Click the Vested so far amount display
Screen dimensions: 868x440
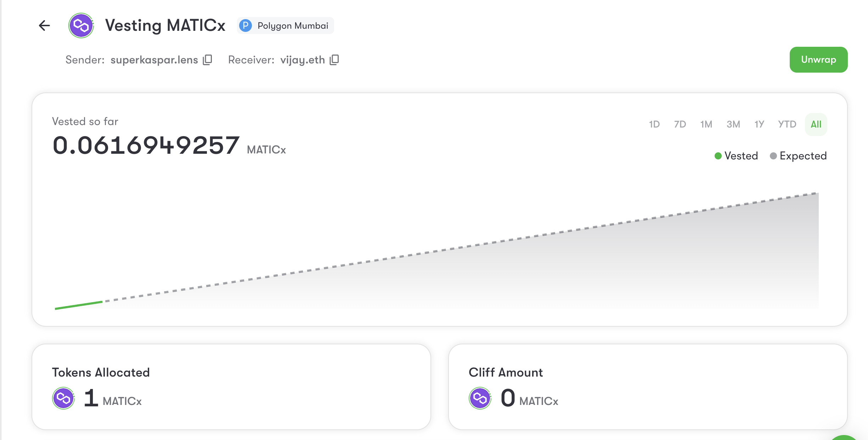(146, 145)
